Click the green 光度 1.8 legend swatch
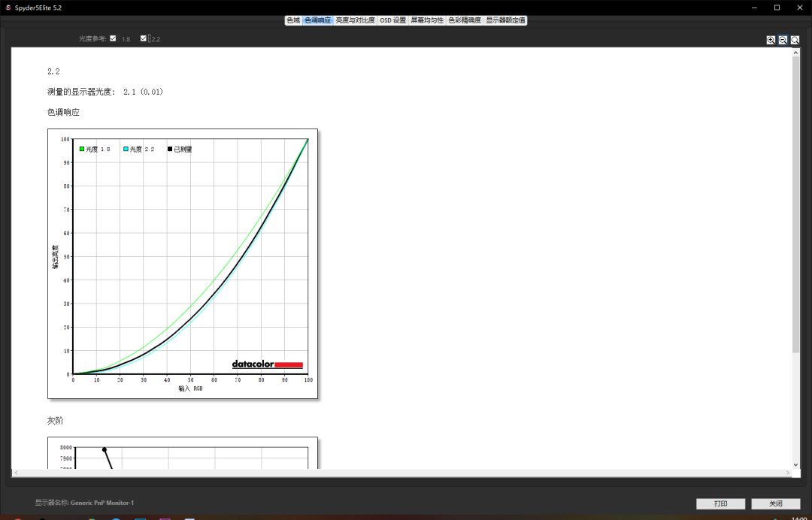The image size is (812, 520). [x=82, y=149]
